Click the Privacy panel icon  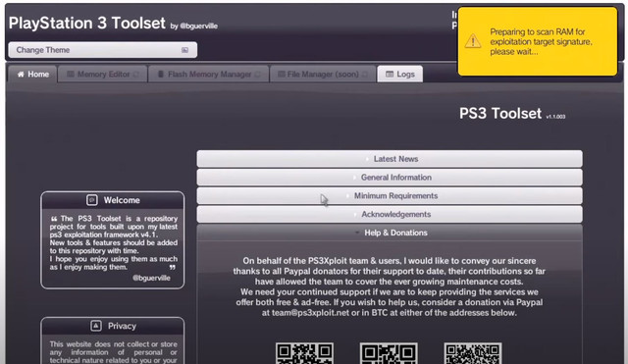tap(96, 326)
